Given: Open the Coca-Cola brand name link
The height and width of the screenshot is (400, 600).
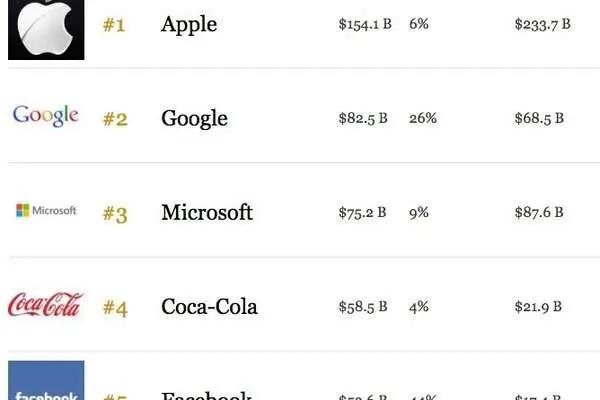Looking at the screenshot, I should point(209,307).
